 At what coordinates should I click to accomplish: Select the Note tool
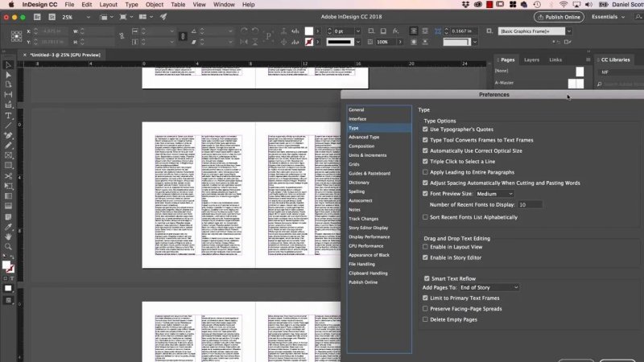coord(8,216)
